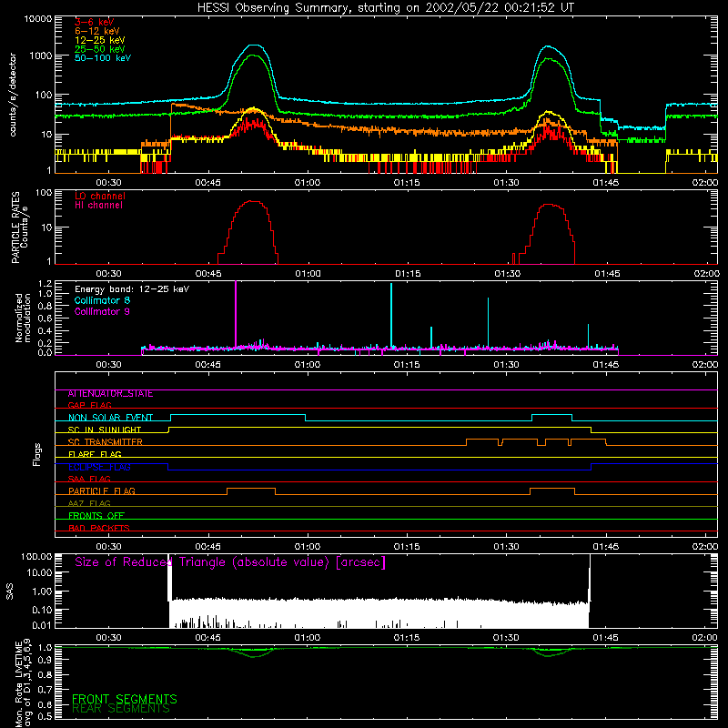Click the counts/s/detector axis label
Image resolution: width=728 pixels, height=728 pixels.
(x=13, y=95)
